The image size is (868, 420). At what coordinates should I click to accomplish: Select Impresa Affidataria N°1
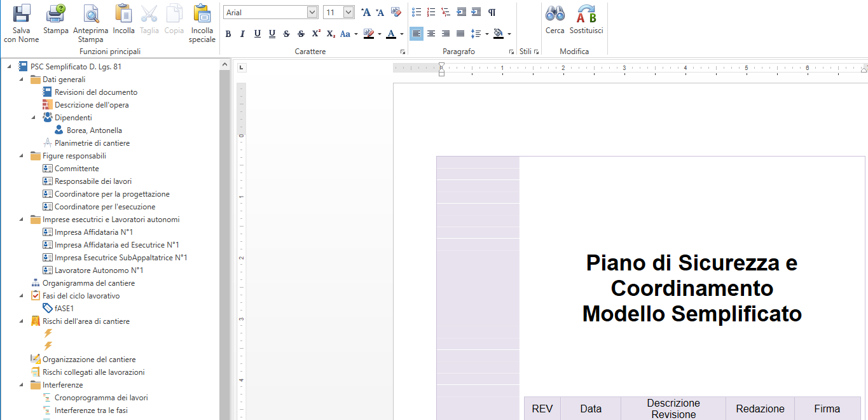coord(94,232)
